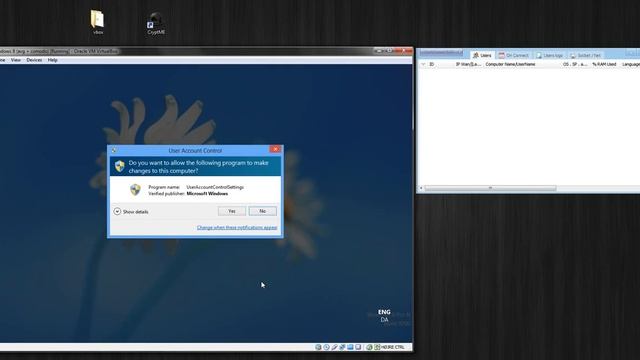Click the OS . SP column header
Viewport: 640px width, 360px height.
[x=575, y=64]
